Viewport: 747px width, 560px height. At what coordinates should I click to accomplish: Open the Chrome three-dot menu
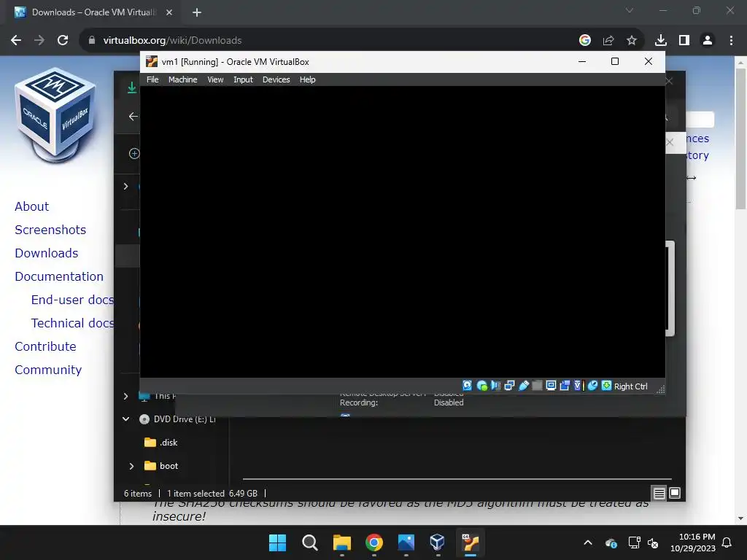click(731, 41)
